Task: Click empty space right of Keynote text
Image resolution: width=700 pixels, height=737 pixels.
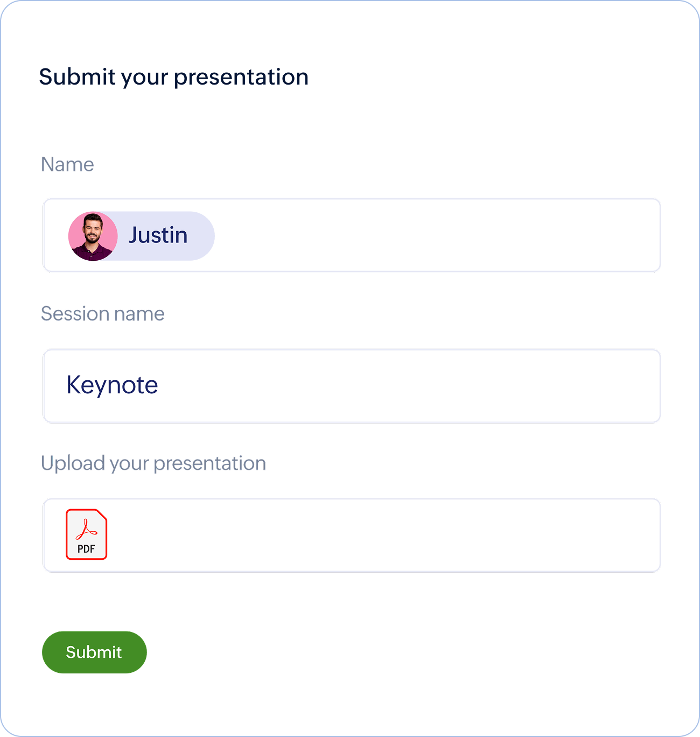Action: click(x=409, y=386)
